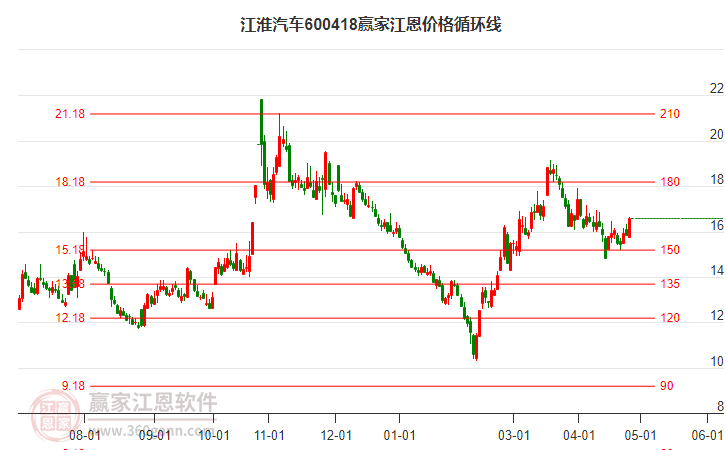The image size is (726, 450).
Task: Select the 12 value on right price axis
Action: (717, 315)
